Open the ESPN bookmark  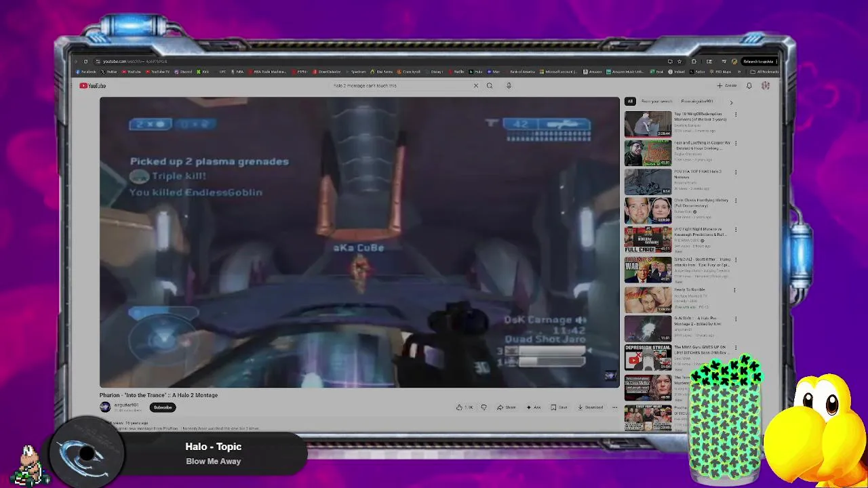tap(300, 72)
